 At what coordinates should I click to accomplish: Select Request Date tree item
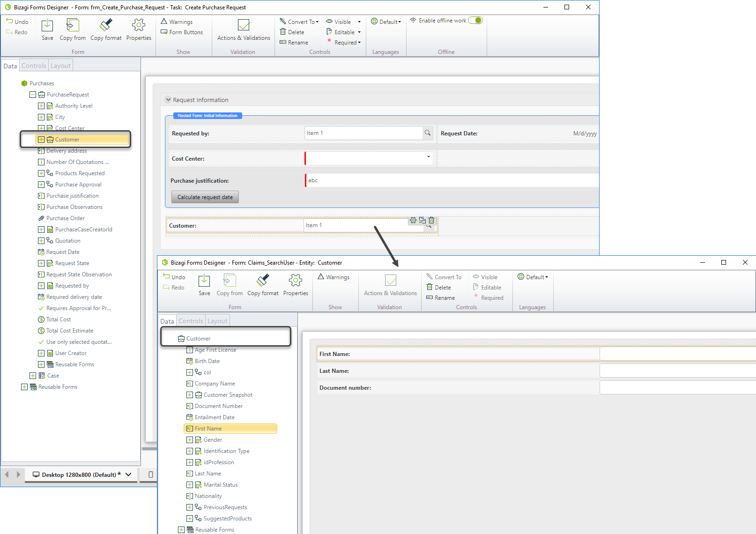(x=59, y=252)
